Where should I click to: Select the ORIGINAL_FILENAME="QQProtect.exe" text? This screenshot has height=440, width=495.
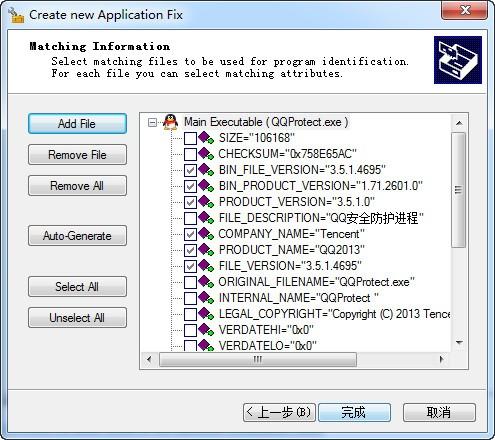point(316,282)
